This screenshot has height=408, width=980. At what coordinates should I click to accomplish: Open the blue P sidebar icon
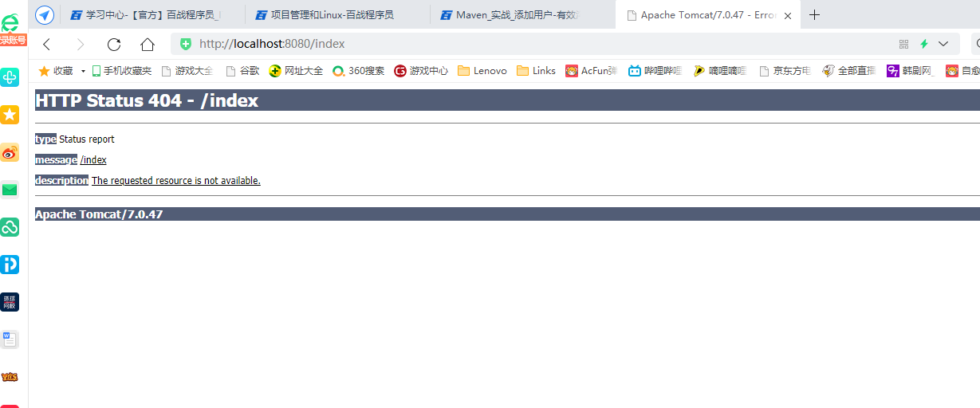(10, 265)
